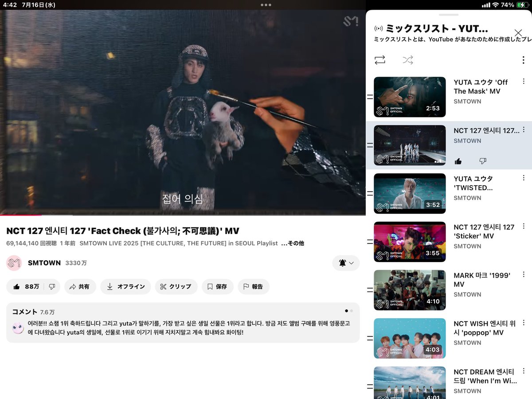This screenshot has width=532, height=399.
Task: Open SMTOWN channel name link
Action: click(x=44, y=263)
